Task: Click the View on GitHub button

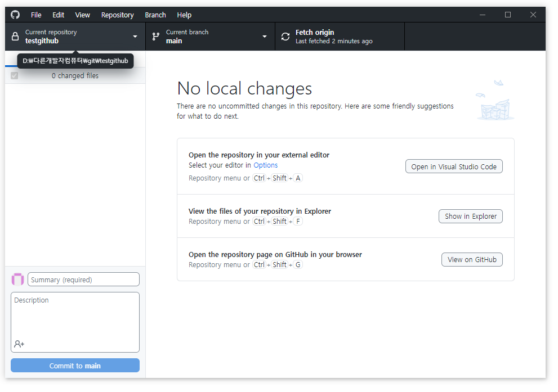Action: tap(472, 259)
